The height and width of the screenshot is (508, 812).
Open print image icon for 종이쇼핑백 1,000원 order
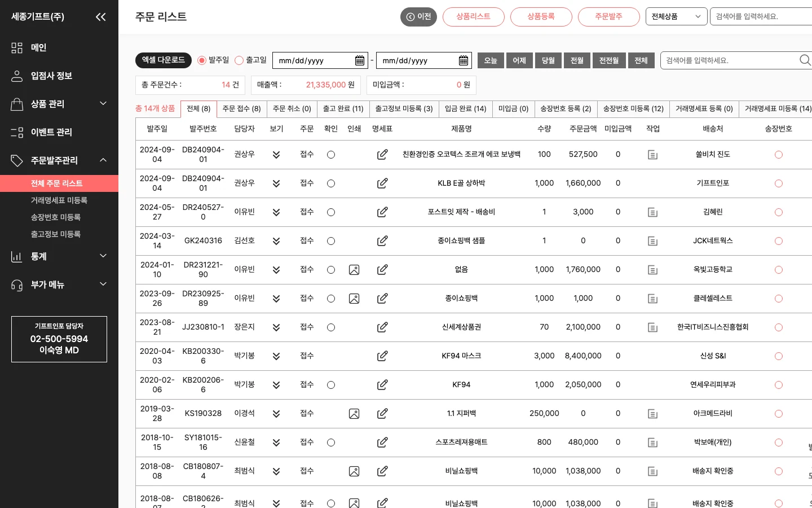point(354,299)
